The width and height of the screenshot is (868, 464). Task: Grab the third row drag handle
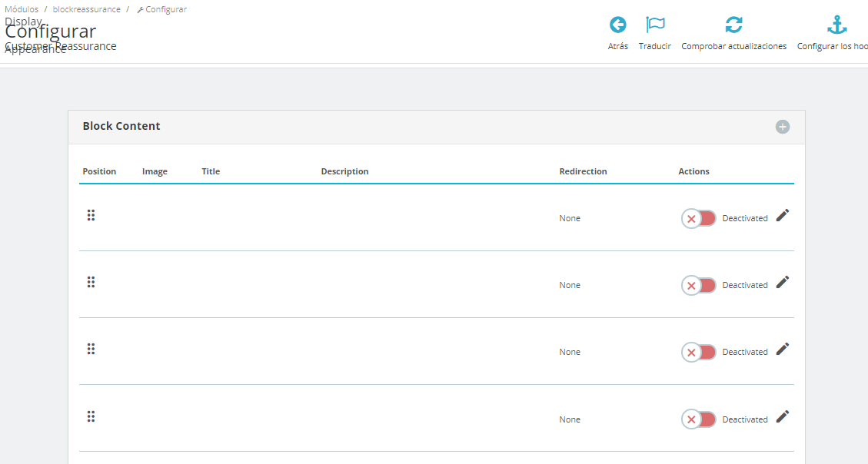[x=91, y=349]
